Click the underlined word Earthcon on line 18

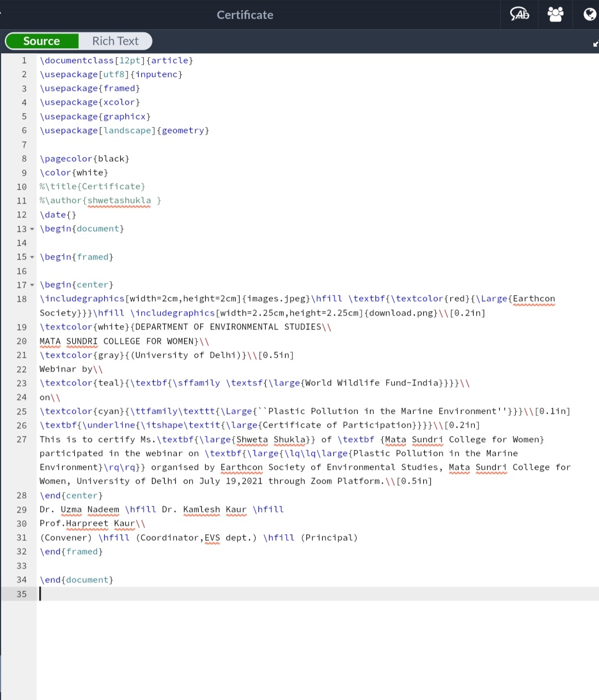click(x=534, y=298)
